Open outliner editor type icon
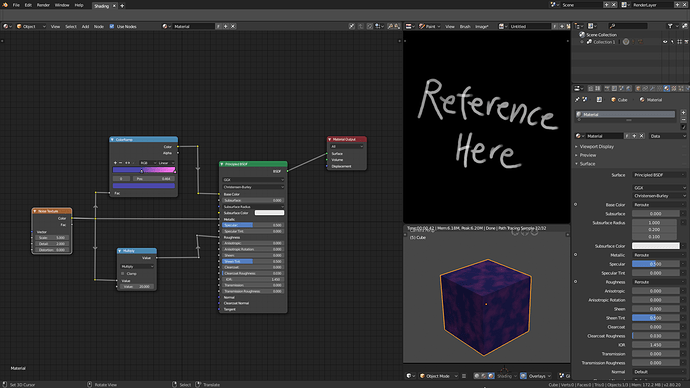The width and height of the screenshot is (690, 388). [579, 26]
